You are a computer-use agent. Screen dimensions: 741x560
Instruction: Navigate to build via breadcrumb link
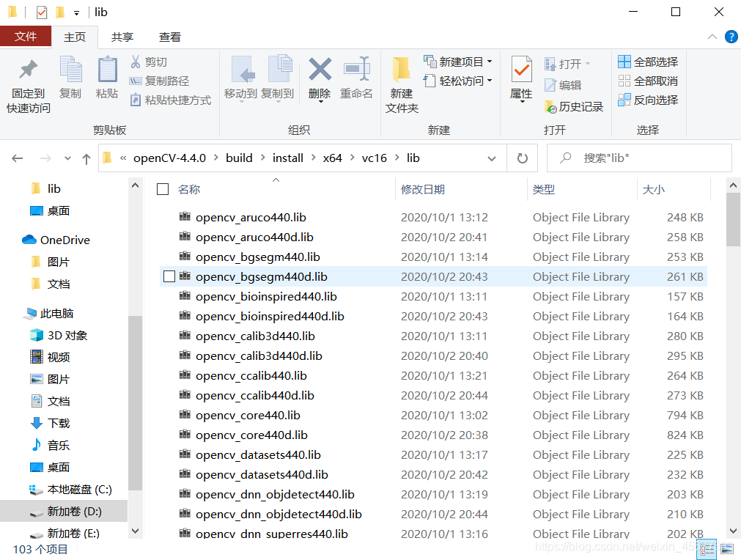(x=238, y=158)
